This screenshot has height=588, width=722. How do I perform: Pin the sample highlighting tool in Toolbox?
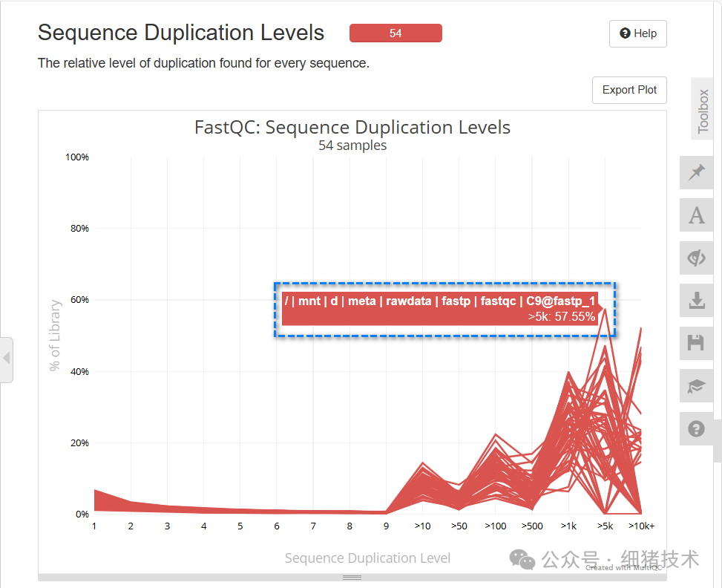click(696, 172)
